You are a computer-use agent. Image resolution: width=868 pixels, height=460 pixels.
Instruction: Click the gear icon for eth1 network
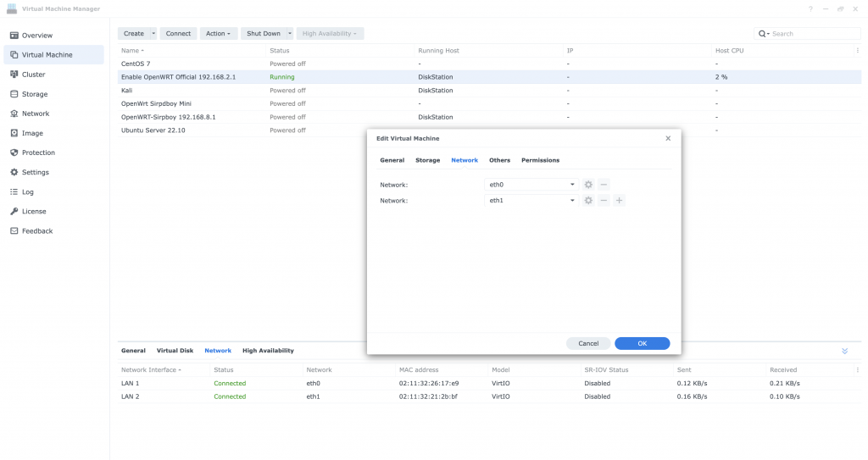tap(588, 201)
